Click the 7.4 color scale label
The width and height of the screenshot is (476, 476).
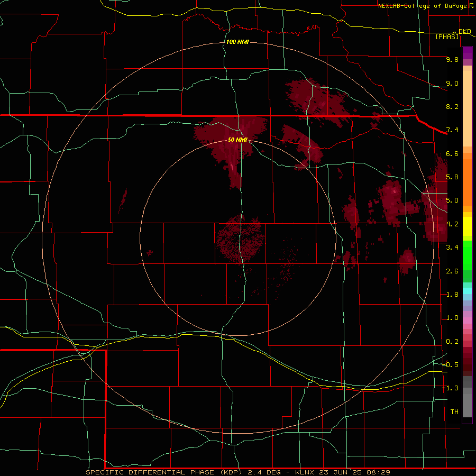tap(452, 130)
